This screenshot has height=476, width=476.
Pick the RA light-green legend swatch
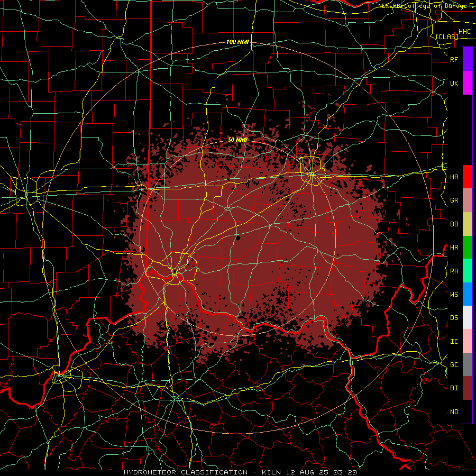coord(467,271)
